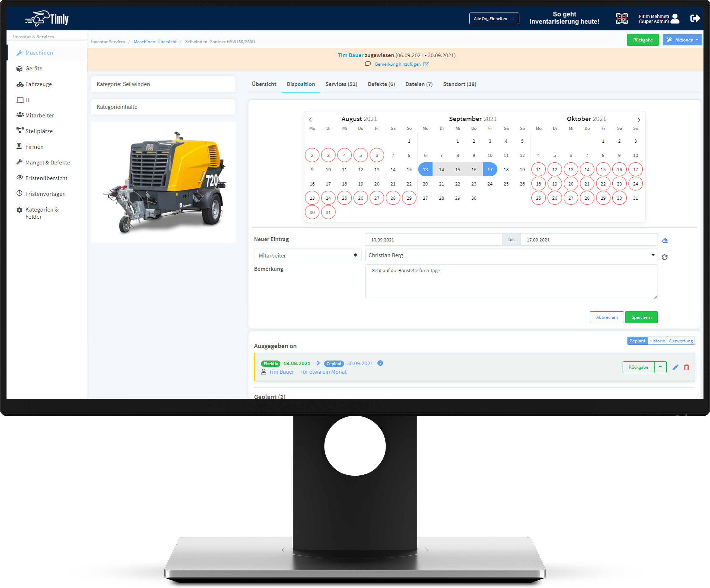The image size is (710, 588).
Task: Open the Standort (38) tab
Action: pyautogui.click(x=460, y=84)
